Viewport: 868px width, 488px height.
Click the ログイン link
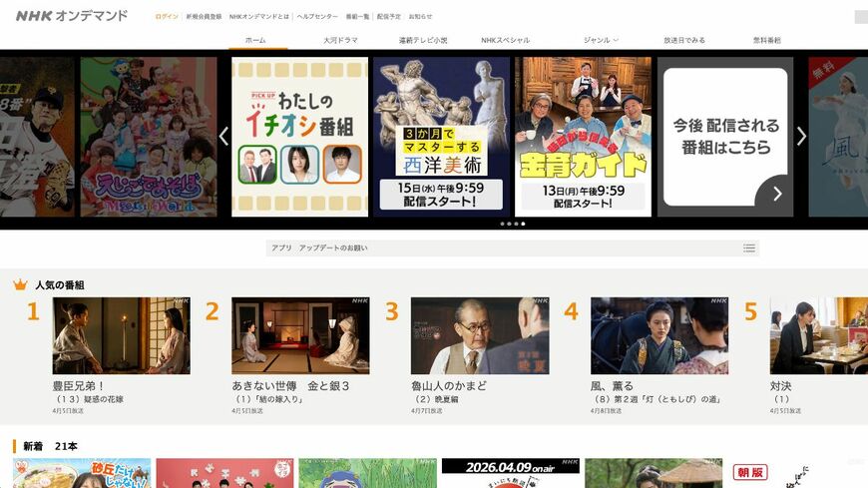(x=167, y=17)
